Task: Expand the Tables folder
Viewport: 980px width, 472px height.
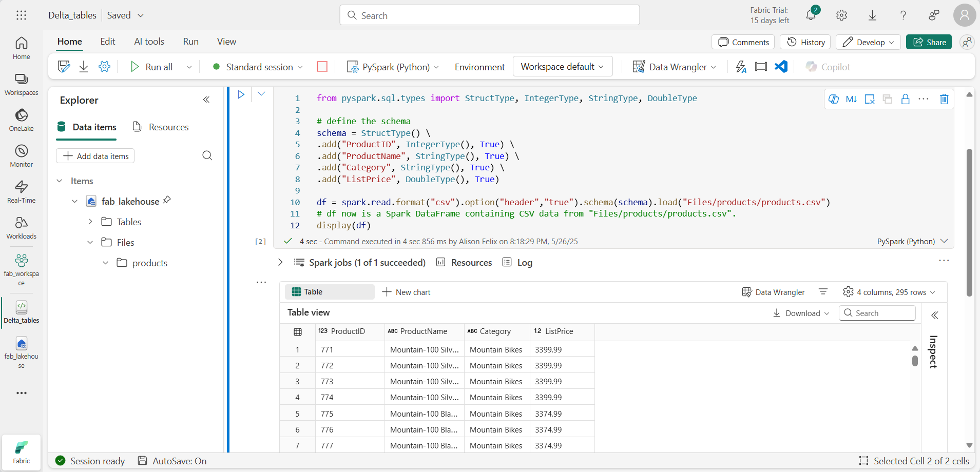Action: click(90, 222)
